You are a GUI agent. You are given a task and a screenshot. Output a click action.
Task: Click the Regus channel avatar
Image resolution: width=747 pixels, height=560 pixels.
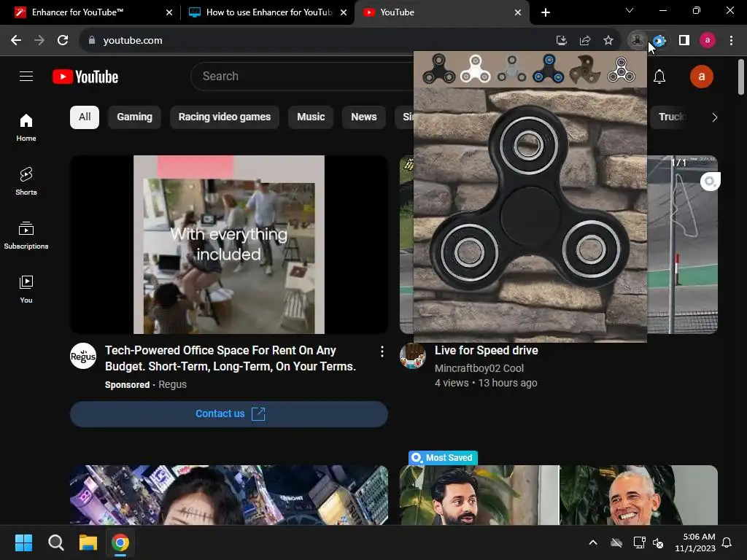click(83, 356)
